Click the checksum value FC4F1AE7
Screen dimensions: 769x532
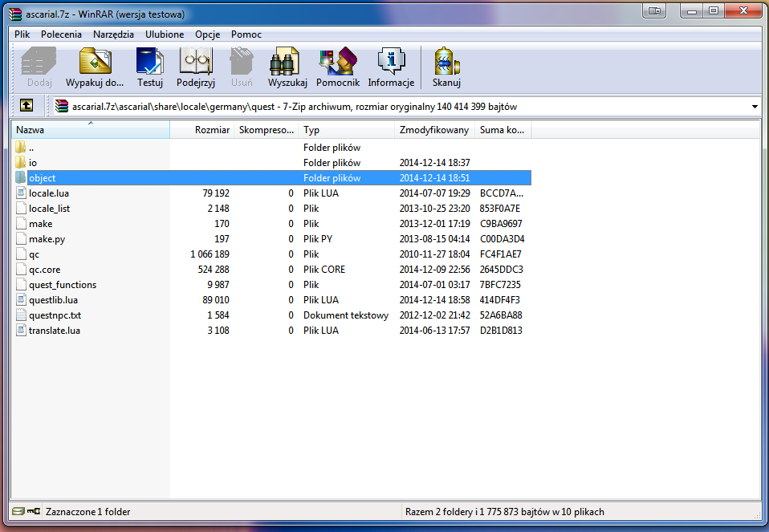click(500, 254)
